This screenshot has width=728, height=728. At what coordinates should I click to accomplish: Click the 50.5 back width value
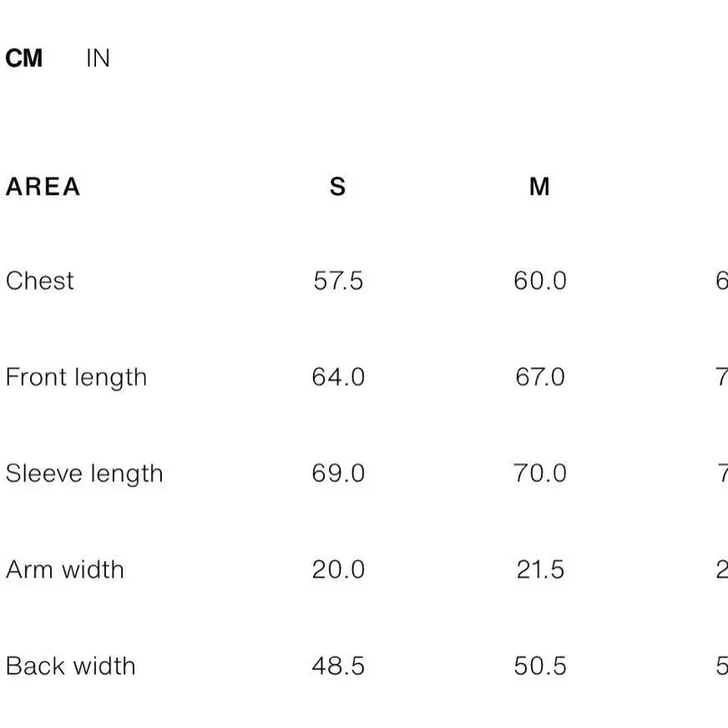[539, 666]
